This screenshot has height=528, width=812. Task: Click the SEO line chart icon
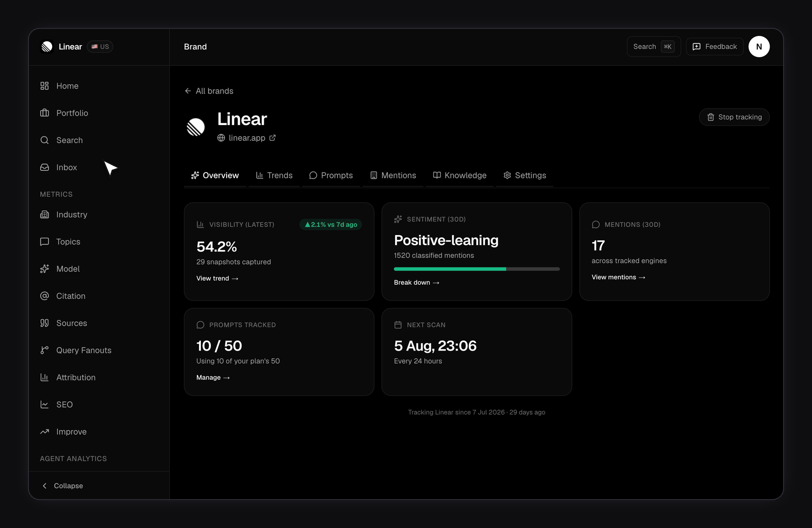pyautogui.click(x=45, y=404)
